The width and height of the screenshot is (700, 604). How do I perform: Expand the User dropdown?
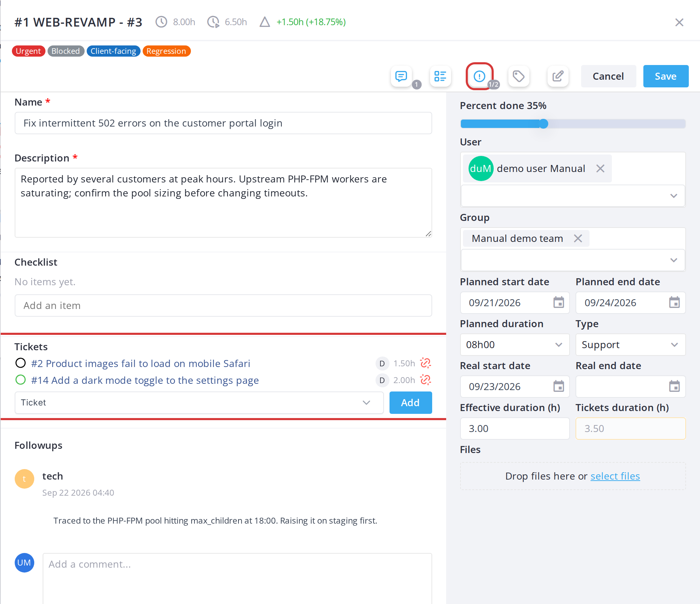pyautogui.click(x=573, y=196)
